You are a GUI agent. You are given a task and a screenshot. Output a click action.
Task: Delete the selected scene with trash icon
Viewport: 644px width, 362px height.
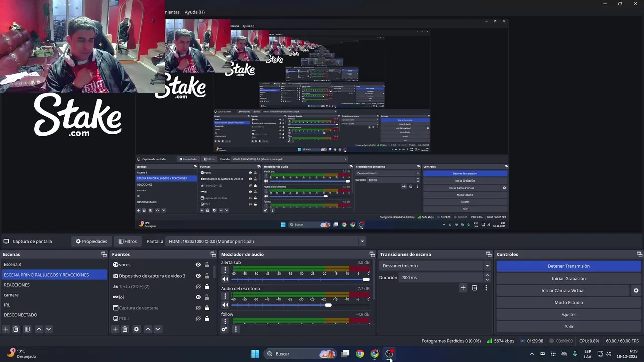tap(16, 329)
